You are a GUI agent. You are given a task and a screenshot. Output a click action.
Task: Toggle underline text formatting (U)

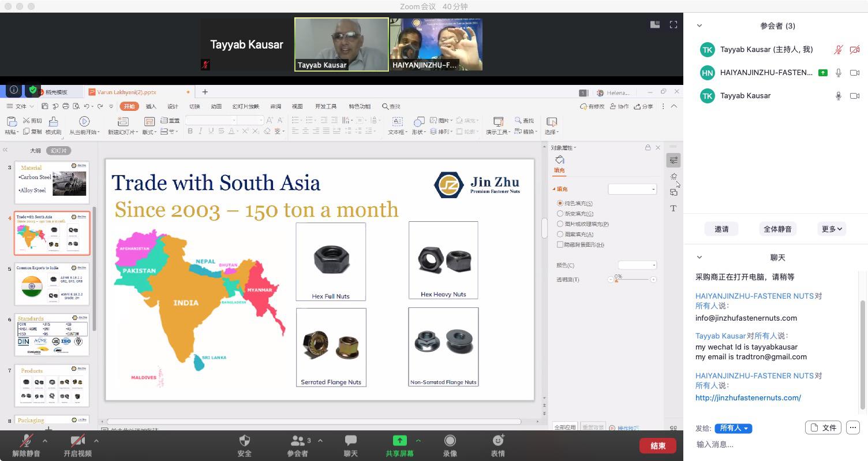[211, 132]
